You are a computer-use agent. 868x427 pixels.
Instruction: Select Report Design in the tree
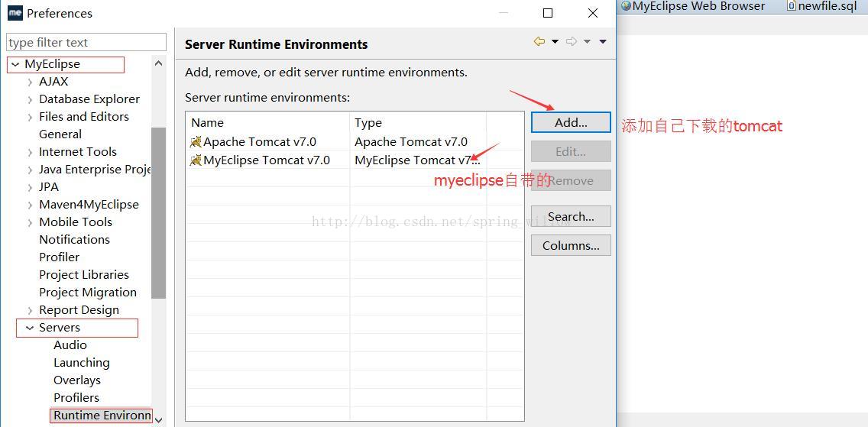click(79, 310)
